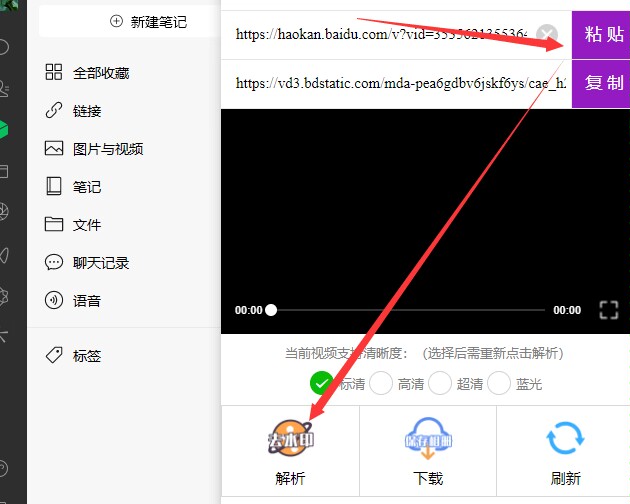The image size is (630, 504).
Task: Select the 语音 voice category
Action: (86, 301)
